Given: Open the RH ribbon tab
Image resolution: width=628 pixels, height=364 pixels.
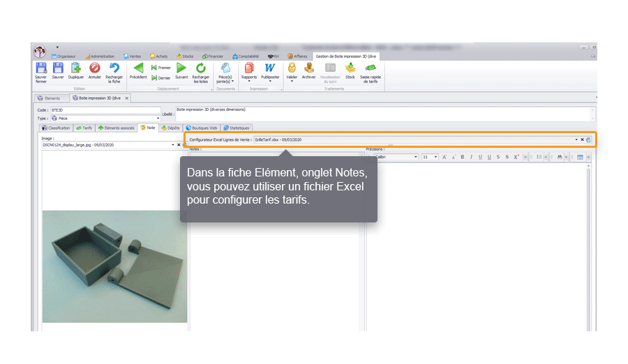Looking at the screenshot, I should 274,56.
